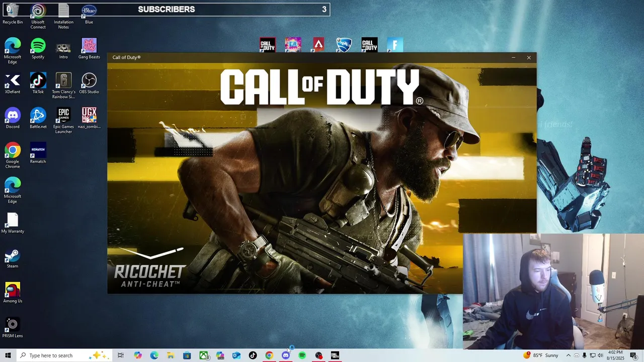644x362 pixels.
Task: Open the Discord desktop shortcut
Action: [13, 118]
